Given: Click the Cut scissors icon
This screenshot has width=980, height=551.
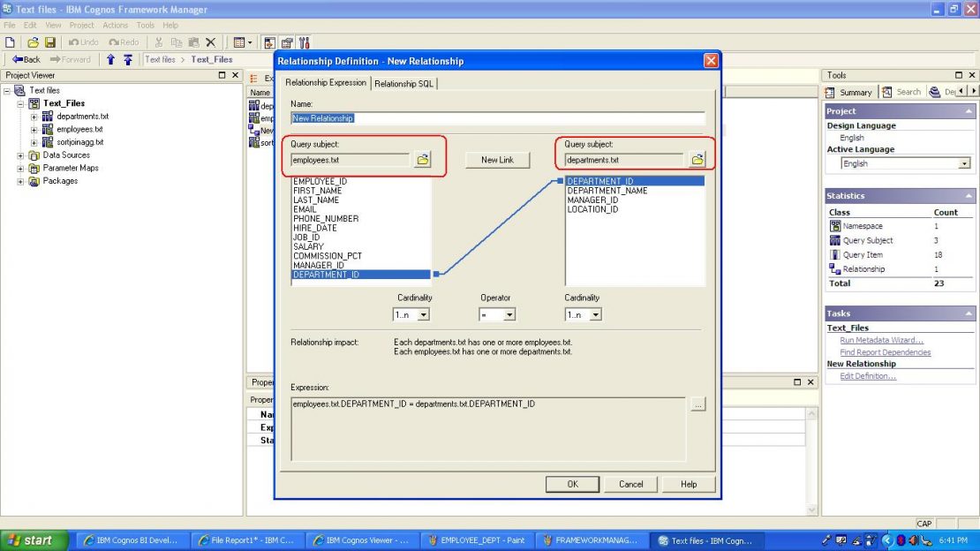Looking at the screenshot, I should [x=159, y=42].
